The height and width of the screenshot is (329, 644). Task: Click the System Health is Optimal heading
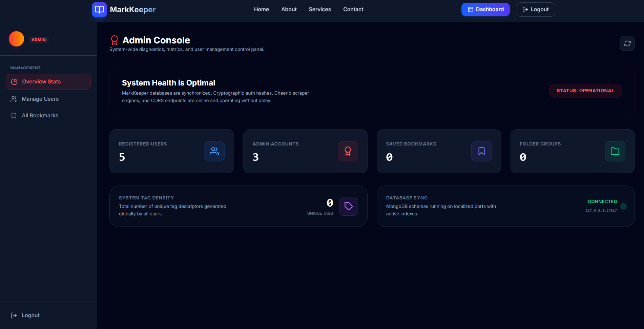point(168,83)
